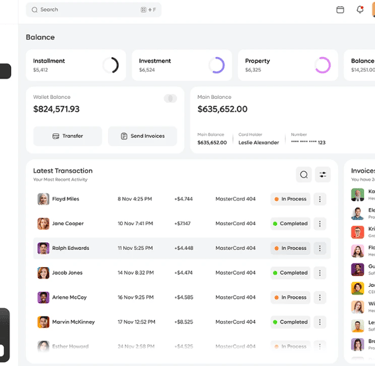Screen dimensions: 375x366
Task: Click the 16 Nov 9:25 PM date cell
Action: [136, 297]
